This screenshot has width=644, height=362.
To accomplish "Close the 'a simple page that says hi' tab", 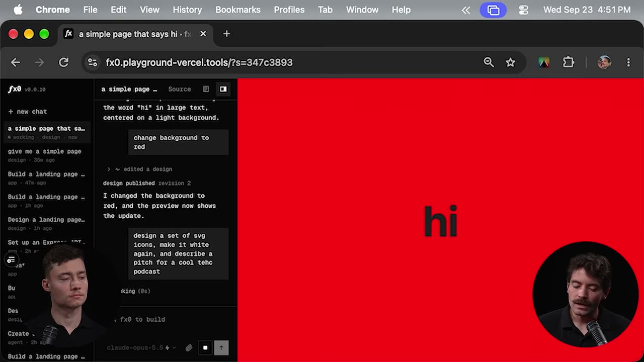I will (x=203, y=34).
